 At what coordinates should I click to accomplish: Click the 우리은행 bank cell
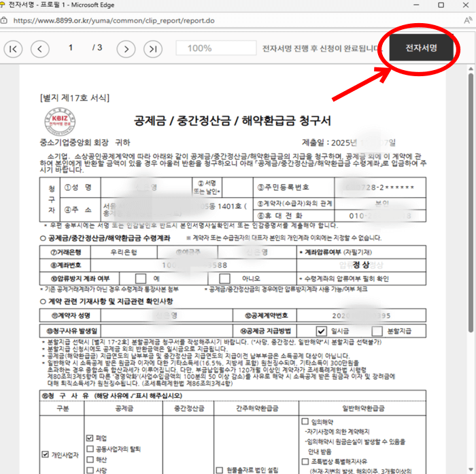tap(124, 252)
